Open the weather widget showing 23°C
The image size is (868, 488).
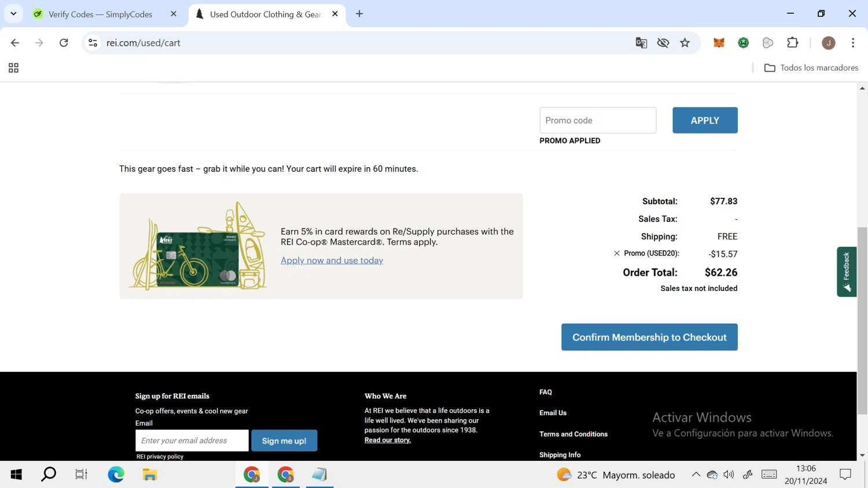(616, 475)
